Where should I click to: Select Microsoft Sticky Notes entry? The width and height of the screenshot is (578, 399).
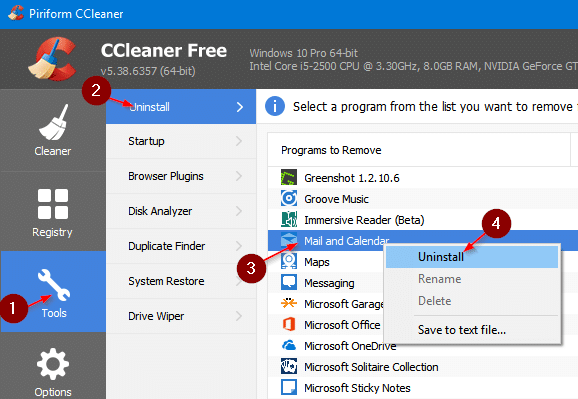click(x=423, y=388)
